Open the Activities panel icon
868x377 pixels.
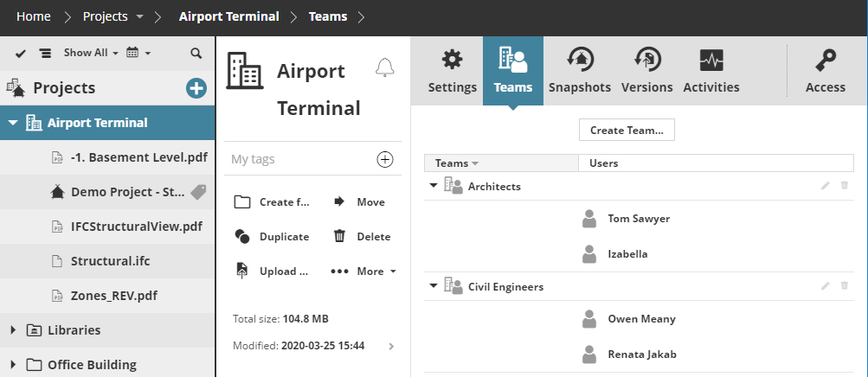point(710,60)
